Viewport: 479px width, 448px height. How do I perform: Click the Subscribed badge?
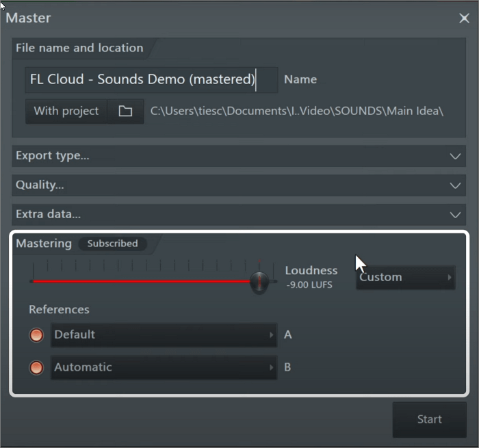pos(112,243)
